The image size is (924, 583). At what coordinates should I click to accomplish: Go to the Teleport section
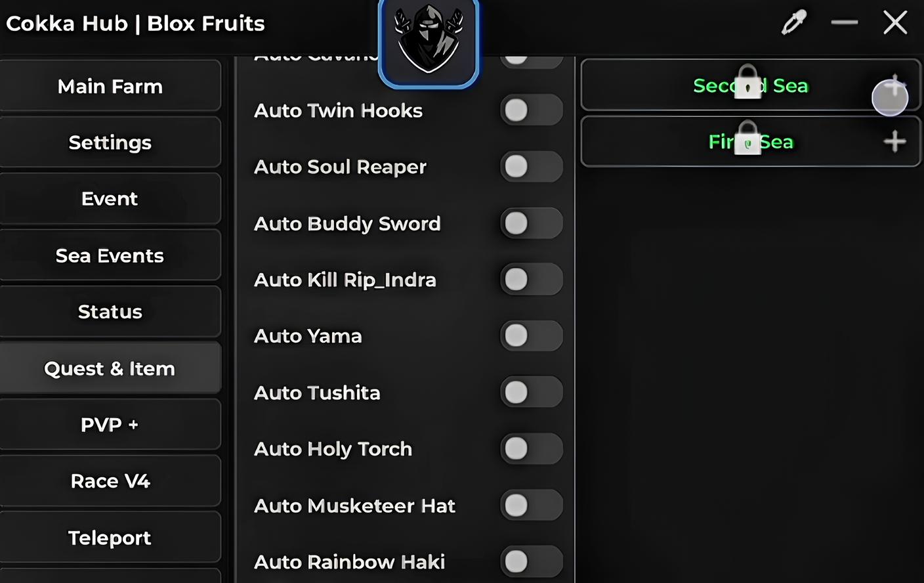coord(110,538)
